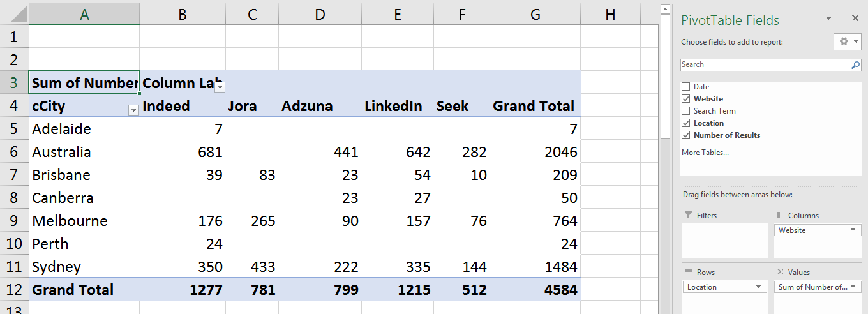This screenshot has width=868, height=314.
Task: Select the 'Indeed' column heading cell
Action: click(183, 105)
